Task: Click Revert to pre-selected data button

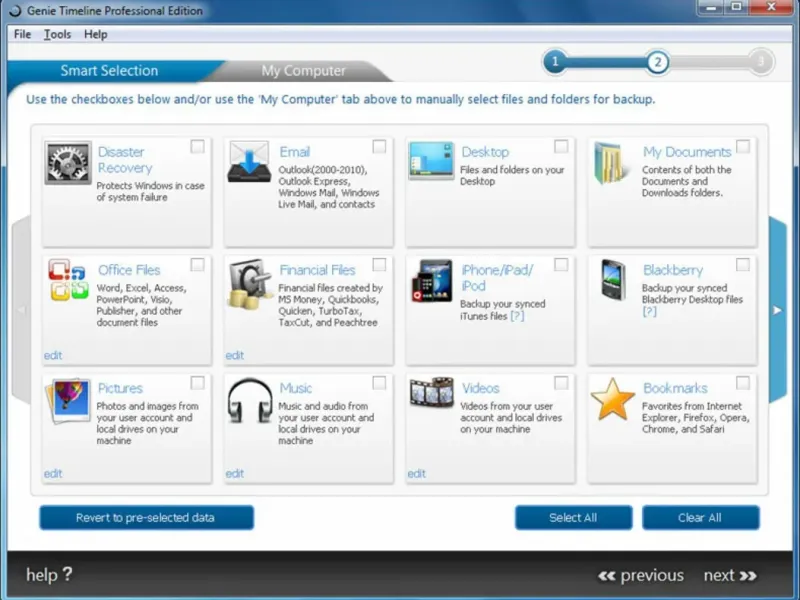Action: pyautogui.click(x=146, y=517)
